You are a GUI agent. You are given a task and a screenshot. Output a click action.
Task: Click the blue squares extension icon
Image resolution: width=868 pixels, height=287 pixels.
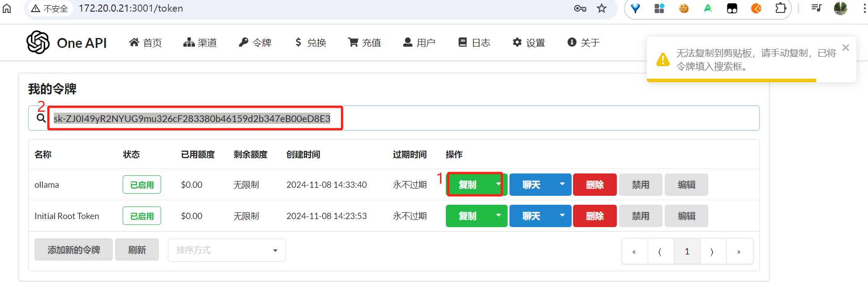point(659,8)
